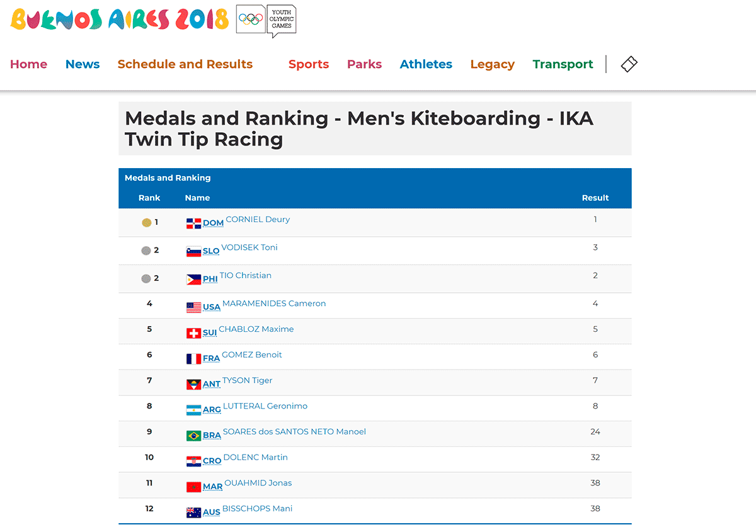Open the Parks menu item
The width and height of the screenshot is (756, 532).
coord(364,64)
